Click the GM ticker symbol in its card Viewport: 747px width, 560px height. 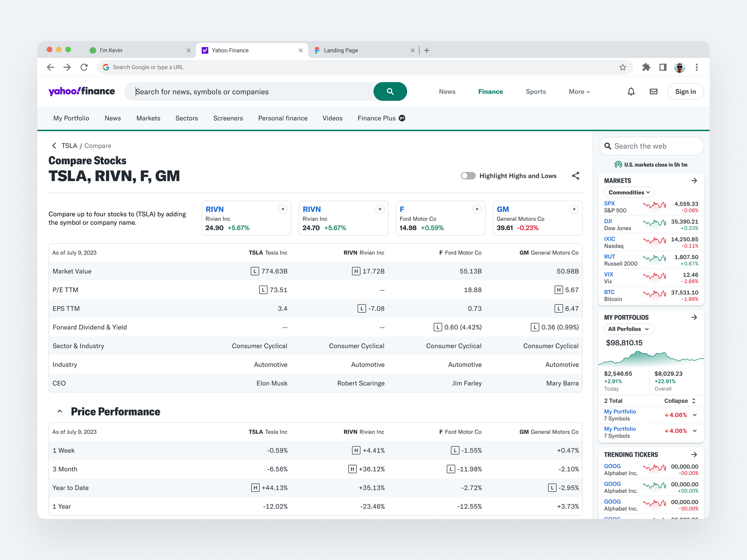[x=503, y=209]
